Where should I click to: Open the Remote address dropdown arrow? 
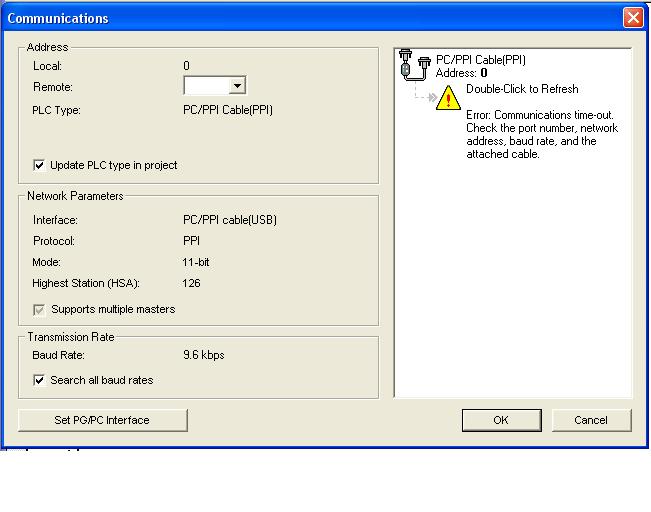click(237, 87)
